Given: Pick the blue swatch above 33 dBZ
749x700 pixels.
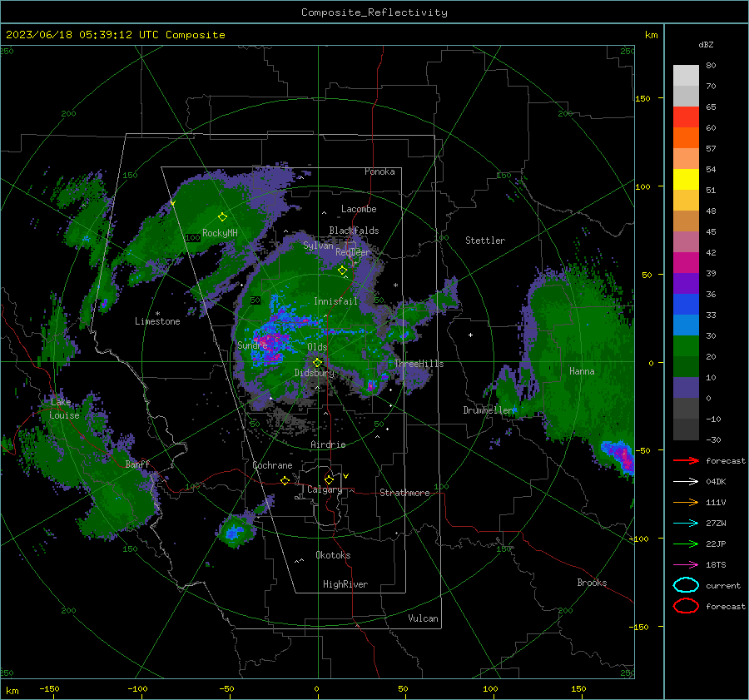Looking at the screenshot, I should [686, 305].
